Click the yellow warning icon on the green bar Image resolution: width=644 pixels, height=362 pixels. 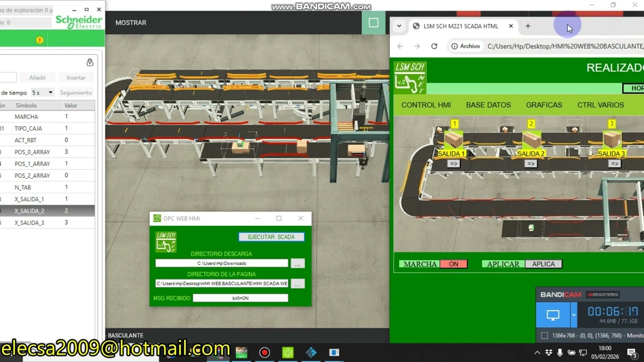[x=40, y=40]
